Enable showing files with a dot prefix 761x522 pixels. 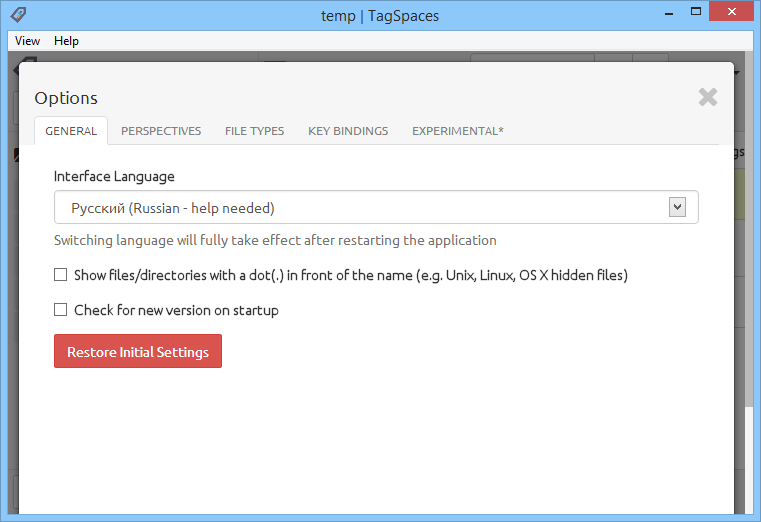pos(60,275)
